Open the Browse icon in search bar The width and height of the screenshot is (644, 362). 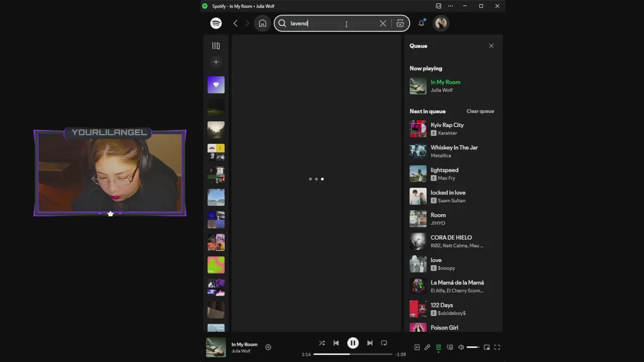click(400, 23)
